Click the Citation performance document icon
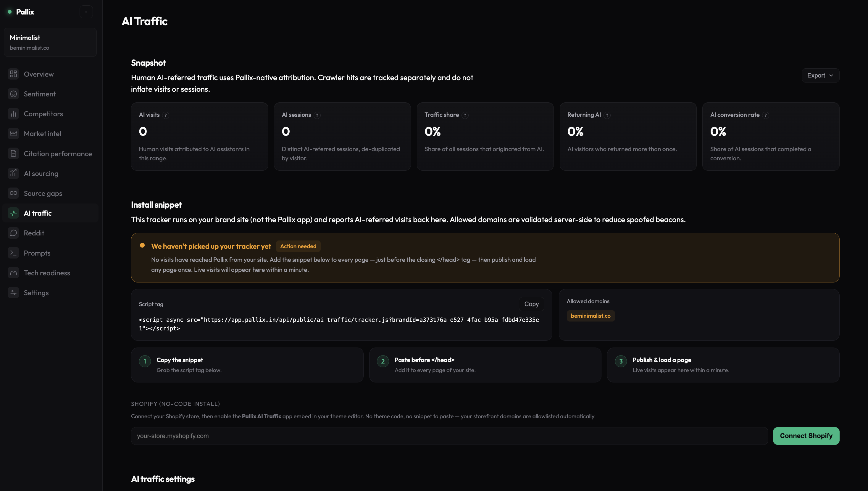Image resolution: width=868 pixels, height=491 pixels. point(14,154)
